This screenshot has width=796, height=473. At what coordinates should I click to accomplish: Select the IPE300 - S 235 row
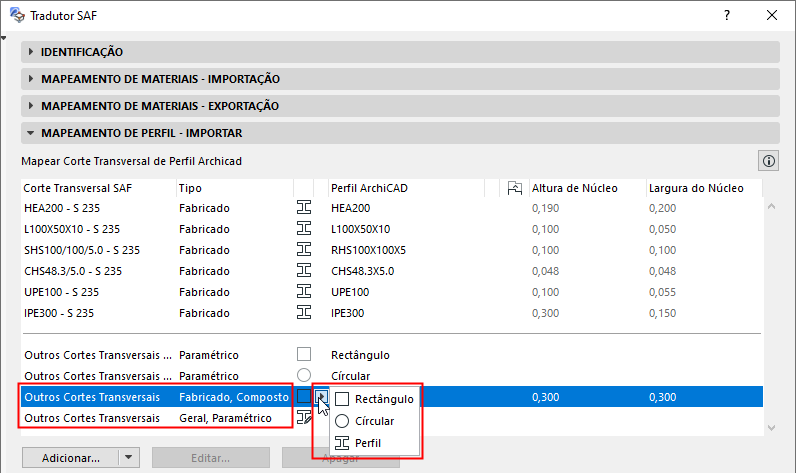coord(392,313)
